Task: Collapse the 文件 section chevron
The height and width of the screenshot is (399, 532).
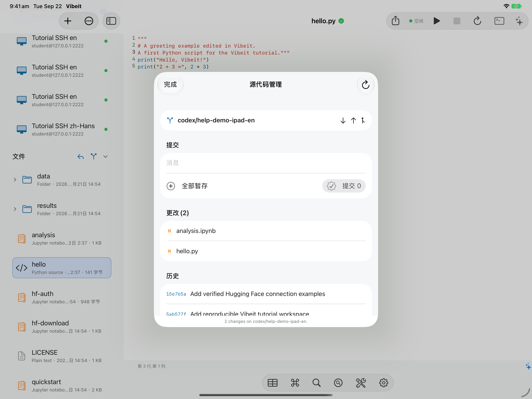Action: tap(105, 157)
